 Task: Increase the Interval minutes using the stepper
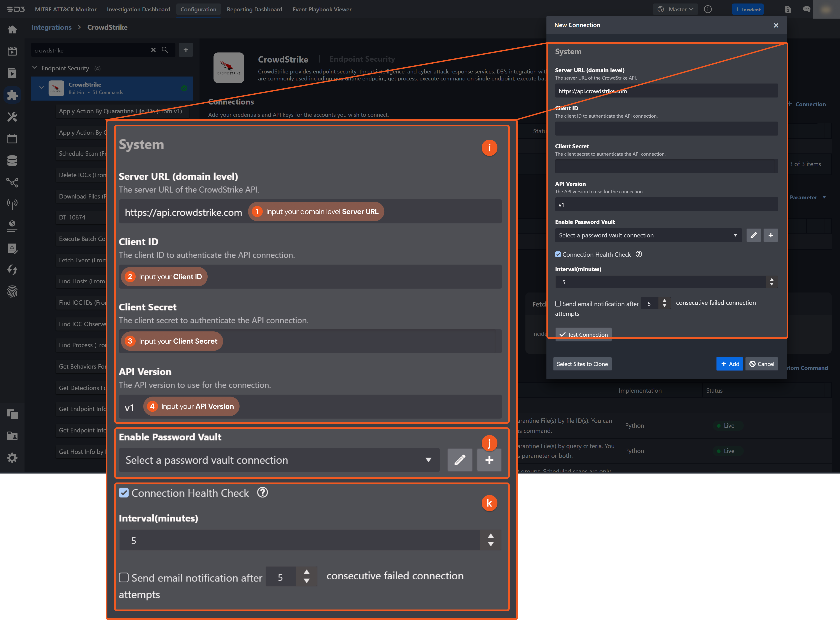pos(491,536)
